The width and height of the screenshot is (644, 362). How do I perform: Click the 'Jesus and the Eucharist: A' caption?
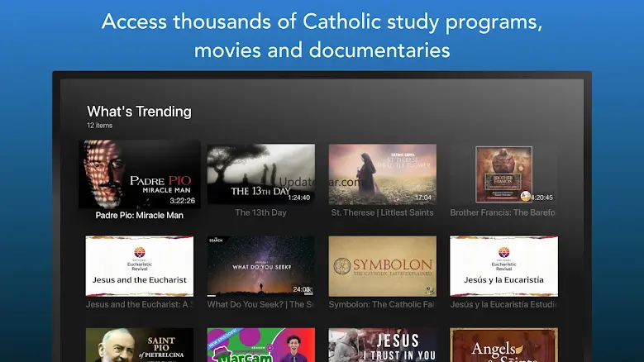click(x=139, y=304)
